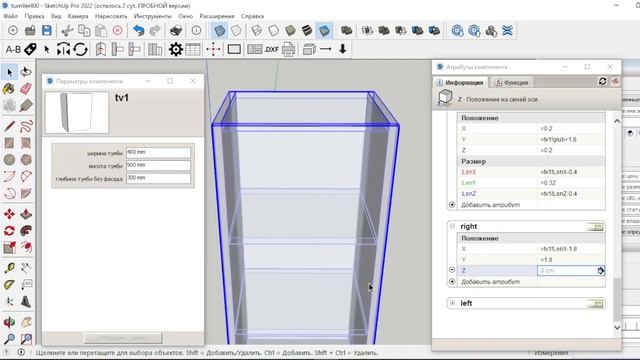This screenshot has height=360, width=640.
Task: Export using the DXF icon
Action: pyautogui.click(x=271, y=49)
